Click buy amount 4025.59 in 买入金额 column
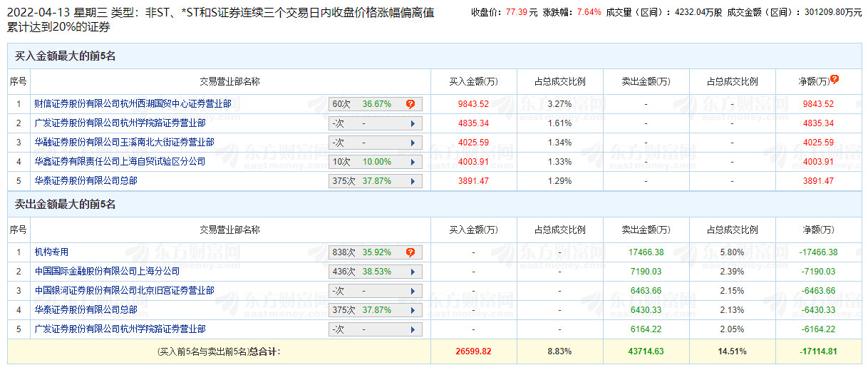The width and height of the screenshot is (868, 370). pyautogui.click(x=473, y=143)
